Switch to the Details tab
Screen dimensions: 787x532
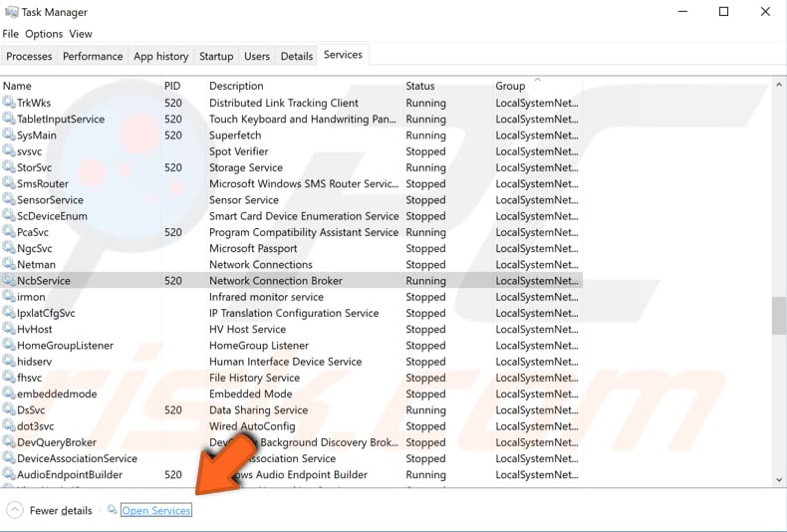(297, 56)
